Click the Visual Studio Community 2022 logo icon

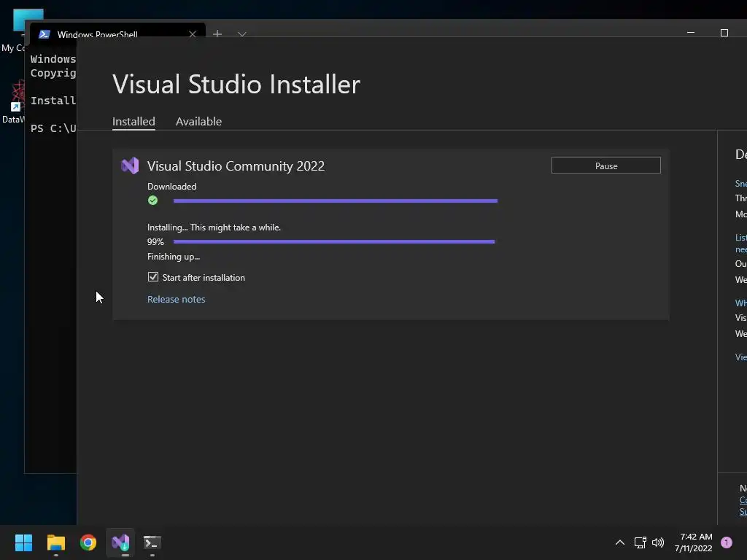click(x=130, y=166)
